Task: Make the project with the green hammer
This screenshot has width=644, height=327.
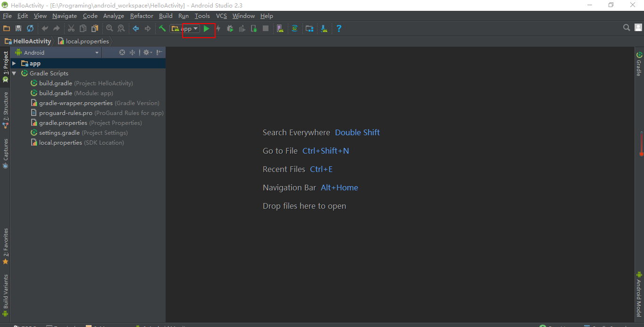Action: tap(162, 29)
